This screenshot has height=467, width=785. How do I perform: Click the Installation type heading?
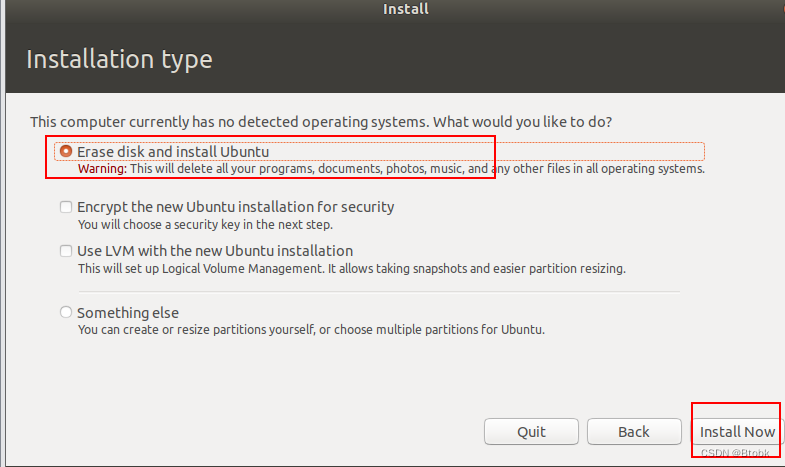pyautogui.click(x=119, y=60)
